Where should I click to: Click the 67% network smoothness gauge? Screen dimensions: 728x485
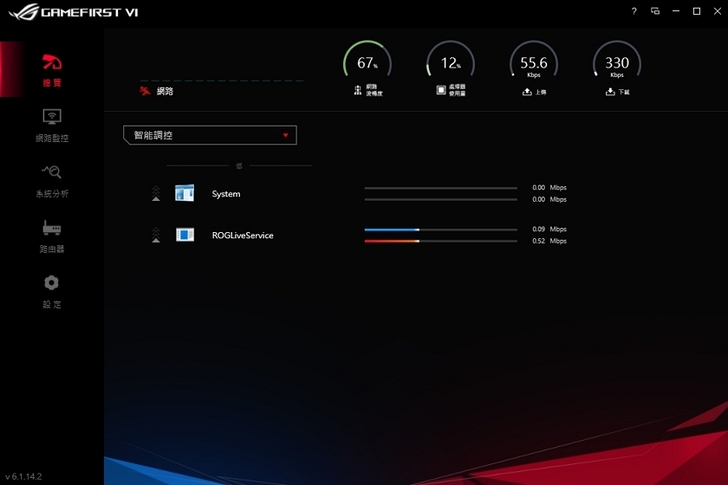click(366, 64)
